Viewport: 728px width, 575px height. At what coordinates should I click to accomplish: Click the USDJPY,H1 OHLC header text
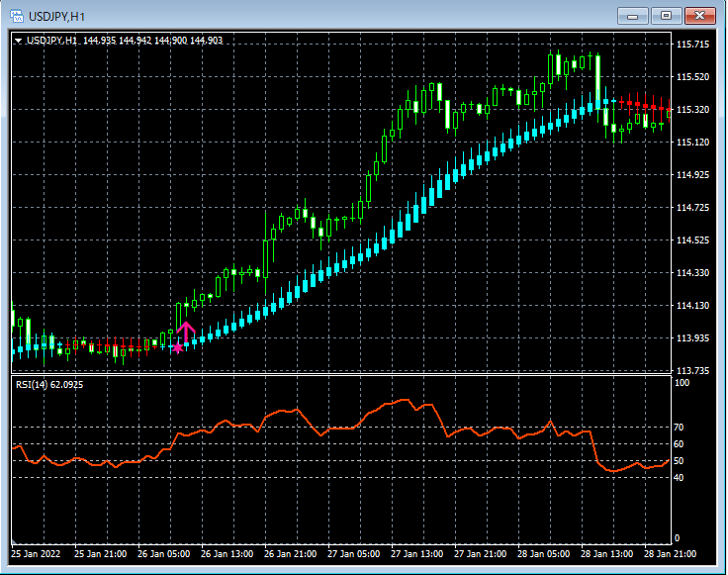click(125, 41)
